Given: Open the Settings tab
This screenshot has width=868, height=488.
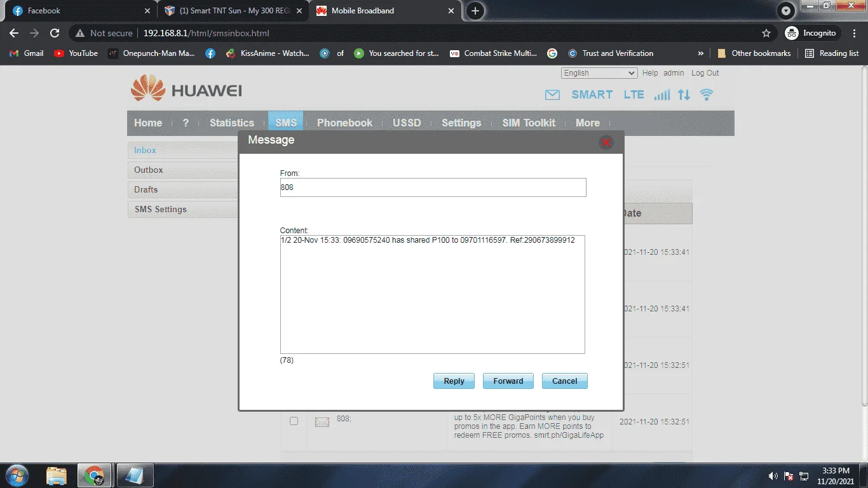Looking at the screenshot, I should coord(461,123).
